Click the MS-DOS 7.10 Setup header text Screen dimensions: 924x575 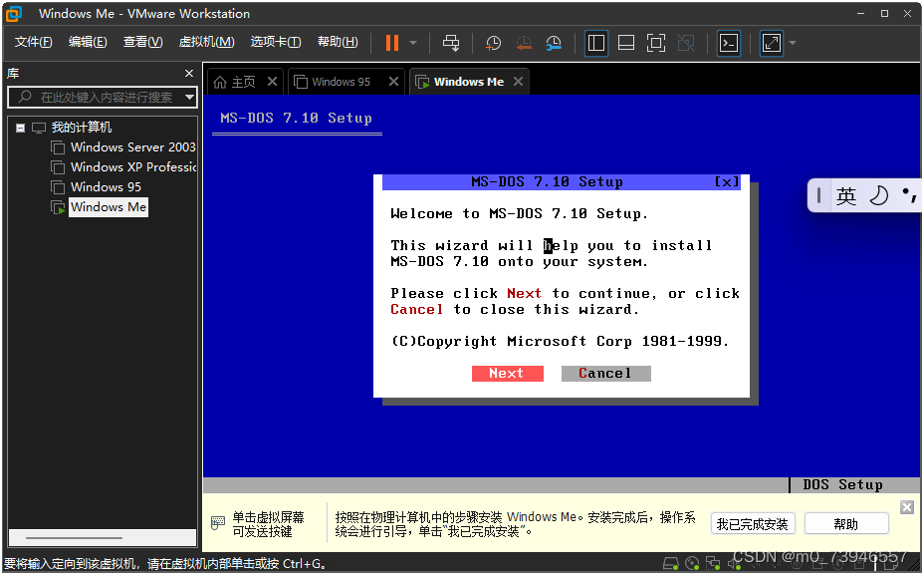click(296, 118)
